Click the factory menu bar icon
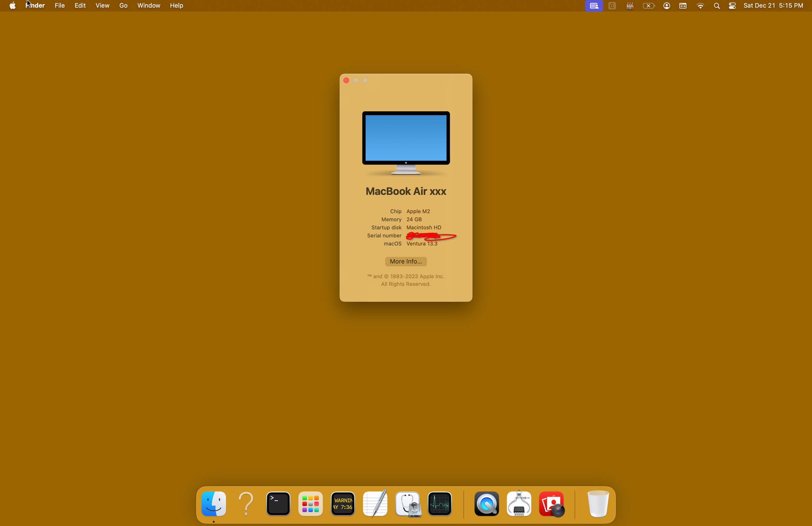The height and width of the screenshot is (526, 812). [630, 6]
